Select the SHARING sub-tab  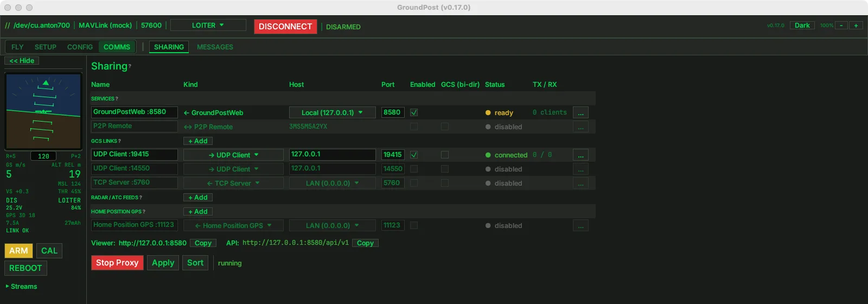(169, 47)
